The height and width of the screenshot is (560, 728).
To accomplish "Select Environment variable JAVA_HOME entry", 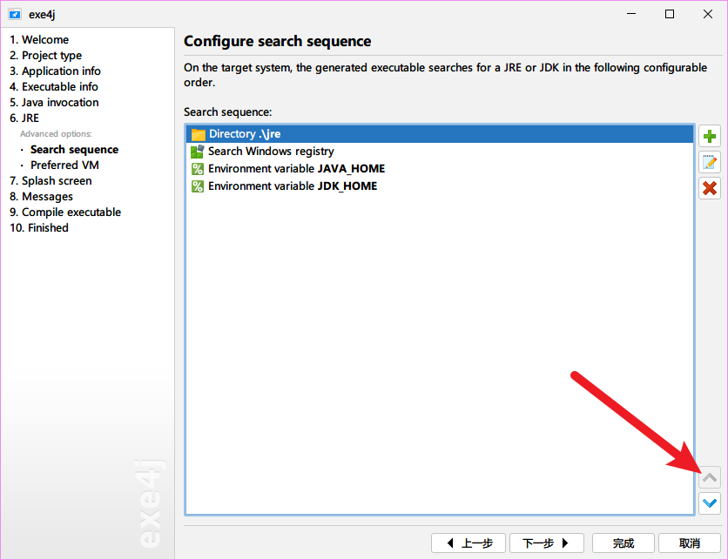I will pos(296,169).
